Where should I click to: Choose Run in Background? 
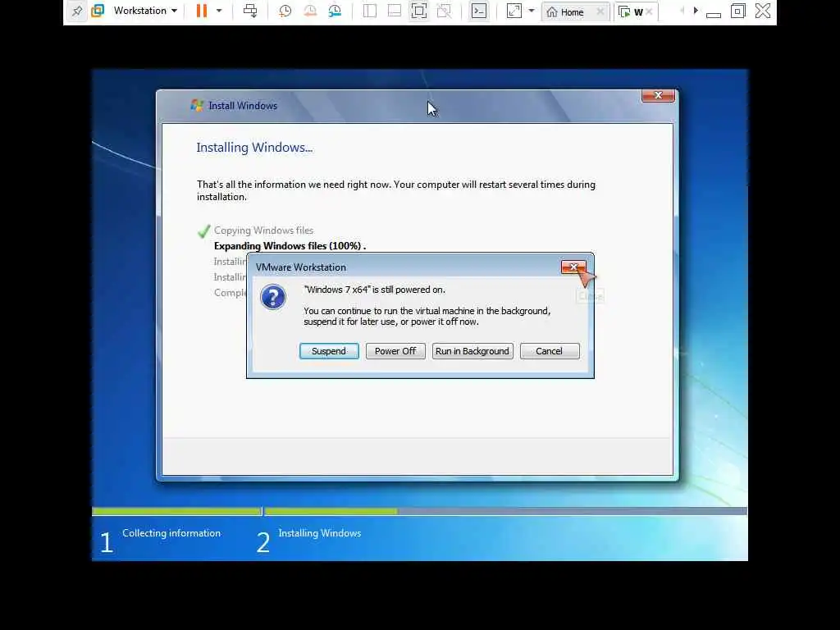pyautogui.click(x=472, y=351)
